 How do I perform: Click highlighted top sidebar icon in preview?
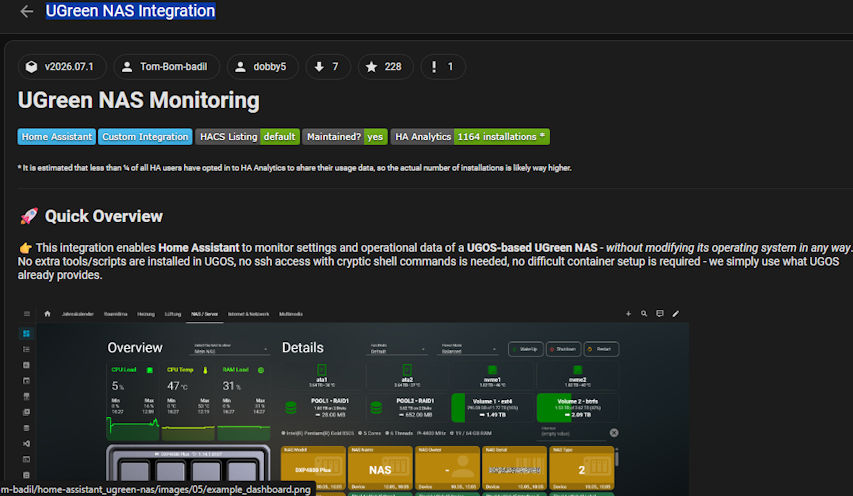click(x=26, y=333)
